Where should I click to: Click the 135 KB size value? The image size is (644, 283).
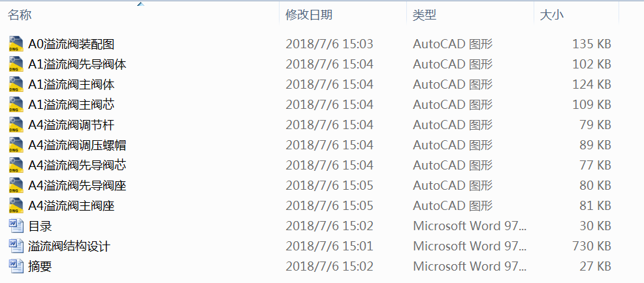591,44
